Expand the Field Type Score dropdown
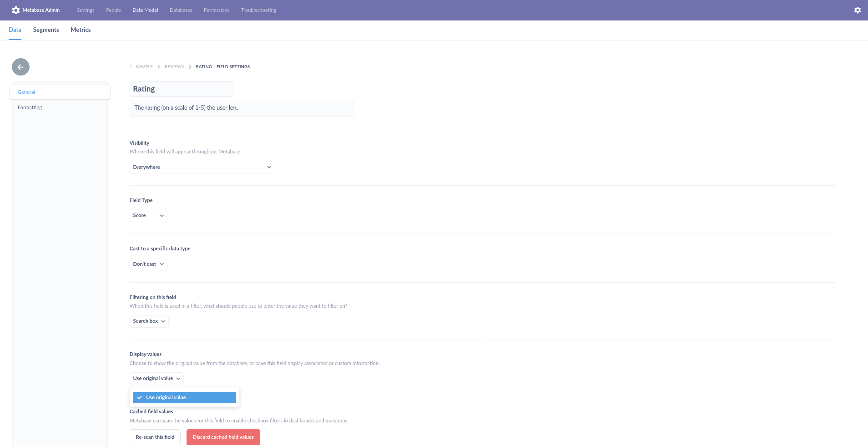 pos(147,215)
